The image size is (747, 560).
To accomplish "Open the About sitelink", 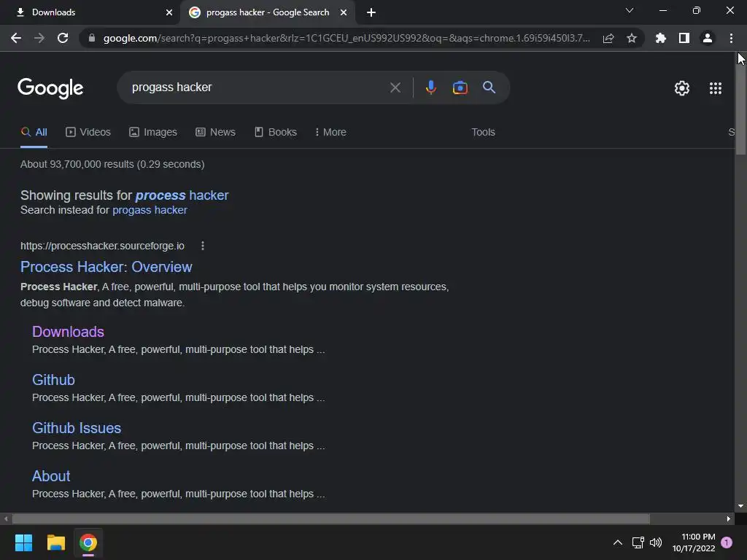I will (x=51, y=475).
